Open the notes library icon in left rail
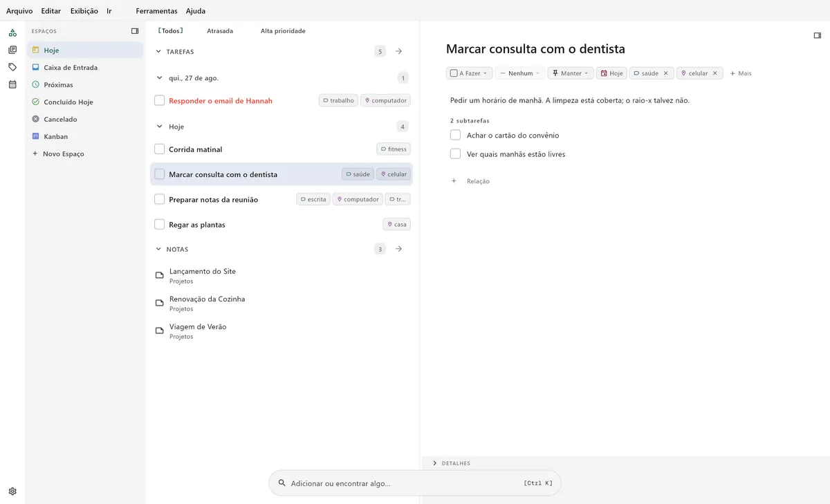 click(12, 50)
